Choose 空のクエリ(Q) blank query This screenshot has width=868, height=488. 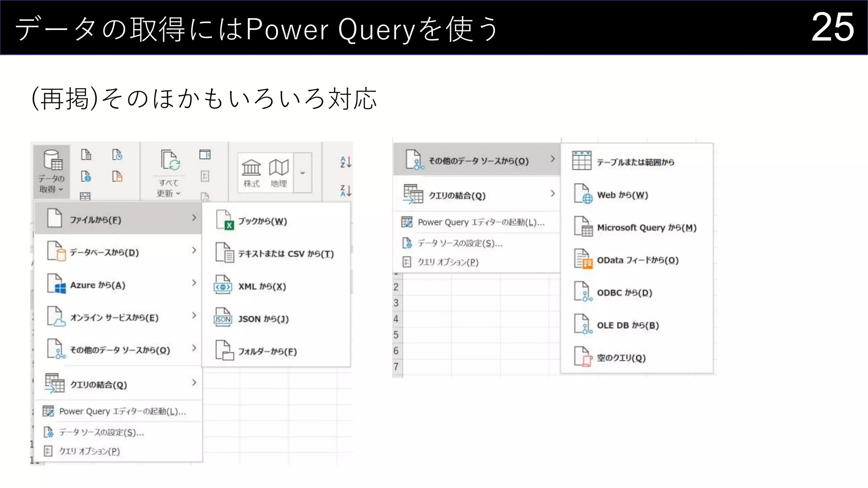637,358
